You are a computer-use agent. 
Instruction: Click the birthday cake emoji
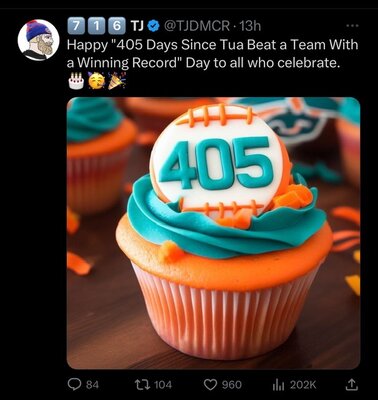click(76, 81)
